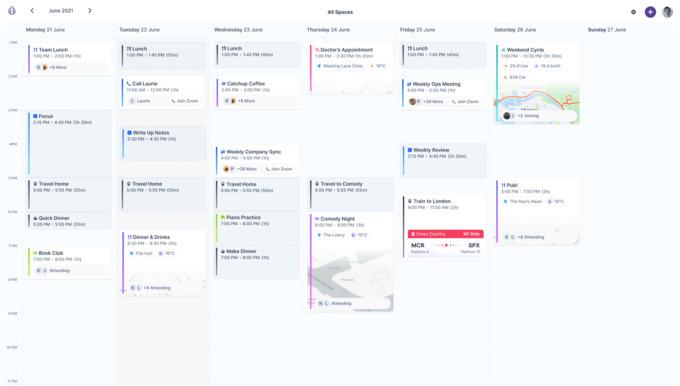Open Doctor's Appointment event
The image size is (680, 386).
[351, 69]
